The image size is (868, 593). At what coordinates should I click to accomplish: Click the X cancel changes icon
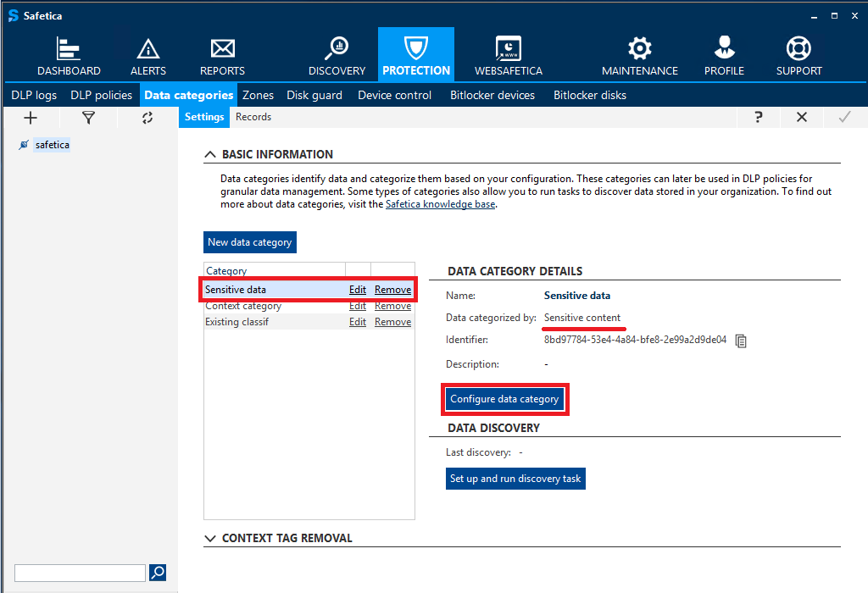(802, 117)
